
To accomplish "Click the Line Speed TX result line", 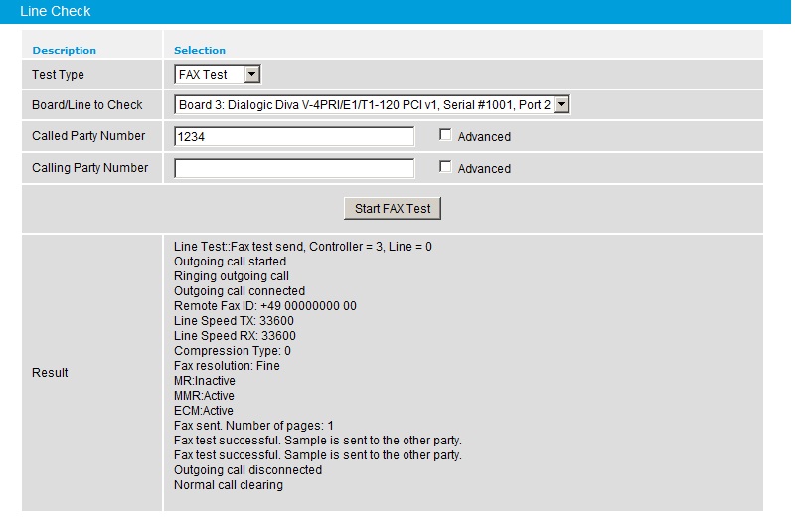I will (x=234, y=321).
